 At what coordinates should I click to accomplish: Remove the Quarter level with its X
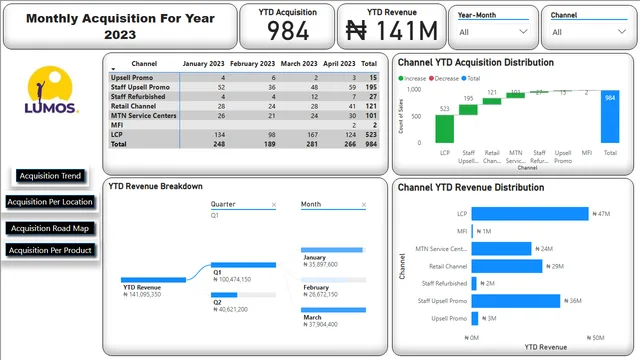[x=274, y=204]
